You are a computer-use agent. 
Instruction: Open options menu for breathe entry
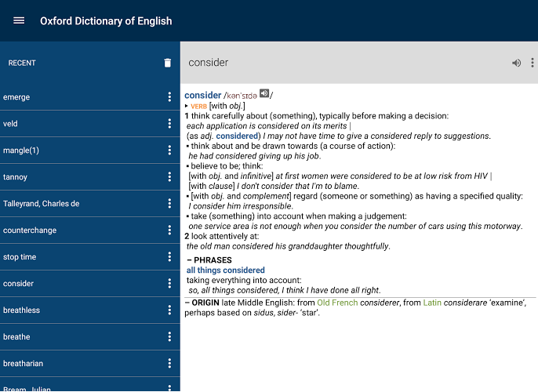(169, 337)
